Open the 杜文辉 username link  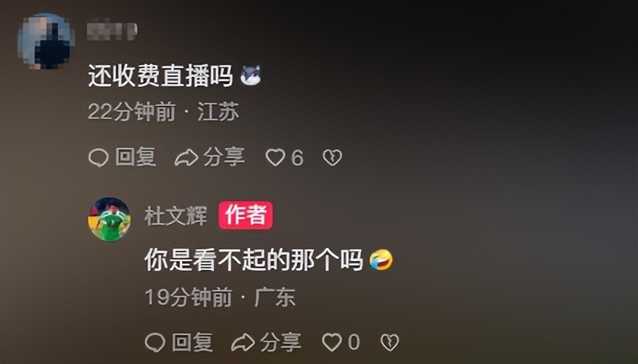175,216
